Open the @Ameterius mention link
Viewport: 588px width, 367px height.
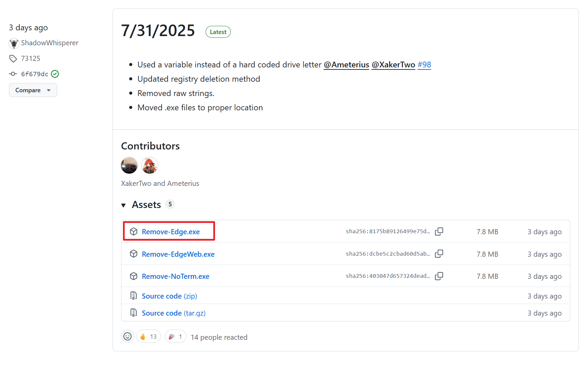click(346, 65)
